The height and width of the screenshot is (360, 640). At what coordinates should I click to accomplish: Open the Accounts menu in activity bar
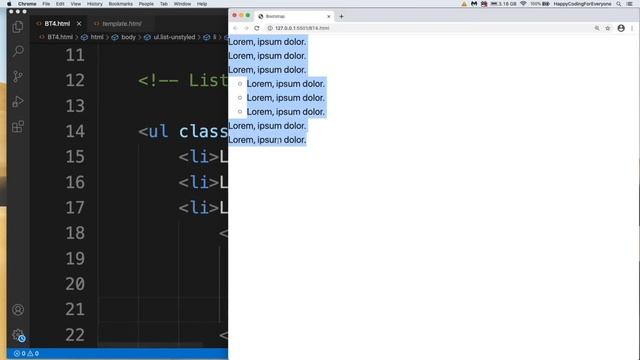18,310
